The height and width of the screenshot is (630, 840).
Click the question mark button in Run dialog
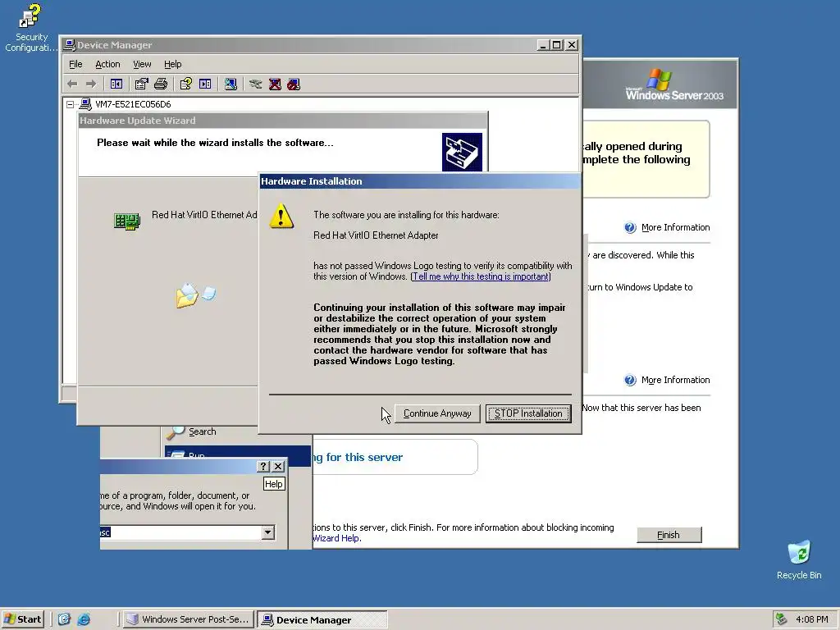pos(263,467)
